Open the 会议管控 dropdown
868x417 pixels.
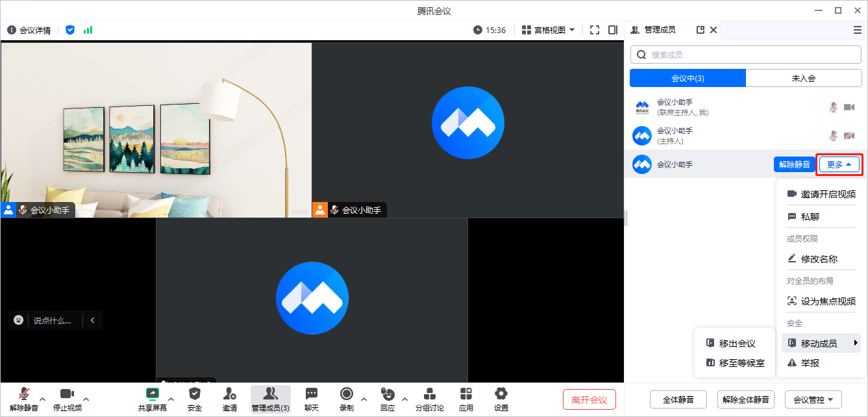[813, 399]
